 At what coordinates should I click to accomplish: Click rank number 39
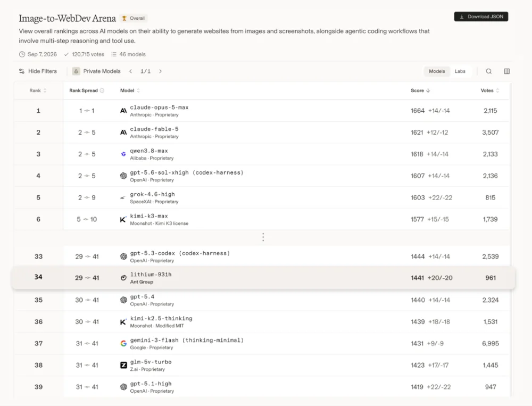(38, 387)
